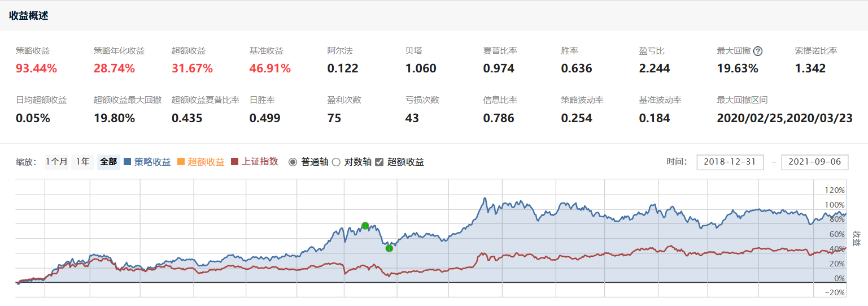Click the end date field 2021-09-06
The width and height of the screenshot is (868, 306).
[814, 162]
